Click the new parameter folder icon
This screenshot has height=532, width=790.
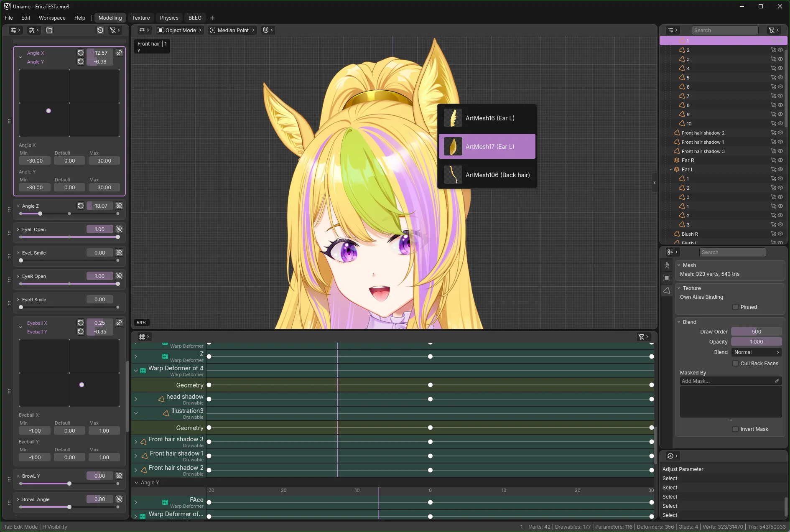pyautogui.click(x=49, y=30)
